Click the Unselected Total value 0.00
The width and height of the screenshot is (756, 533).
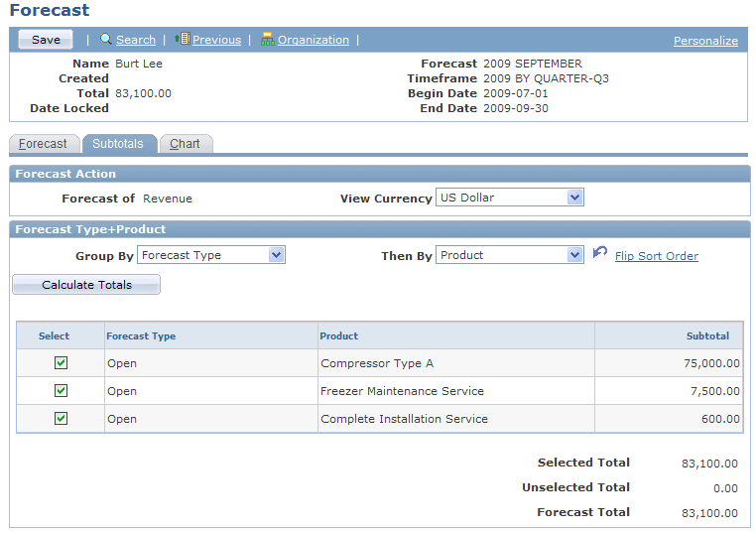tap(725, 488)
